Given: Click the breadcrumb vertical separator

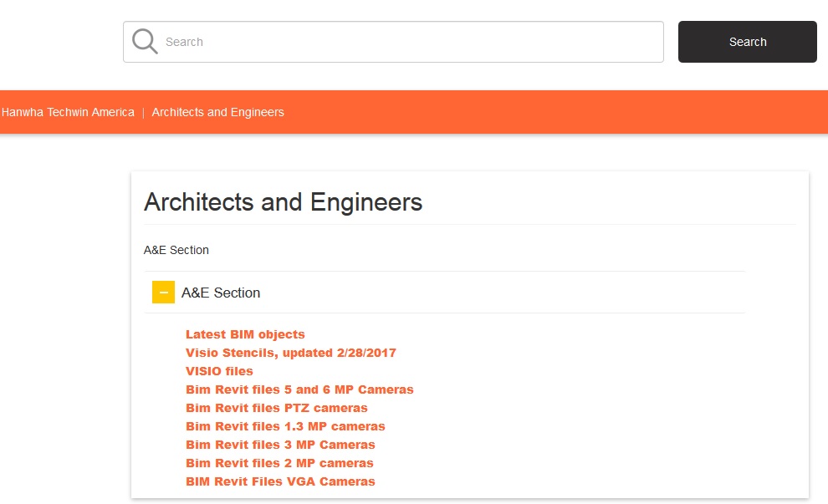Looking at the screenshot, I should 143,112.
